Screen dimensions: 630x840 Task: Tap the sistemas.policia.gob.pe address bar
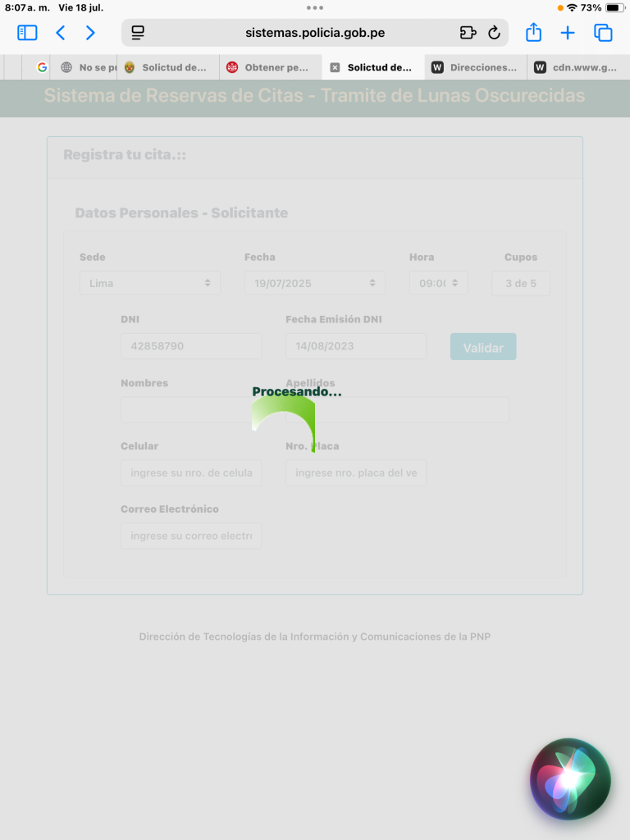pyautogui.click(x=315, y=33)
